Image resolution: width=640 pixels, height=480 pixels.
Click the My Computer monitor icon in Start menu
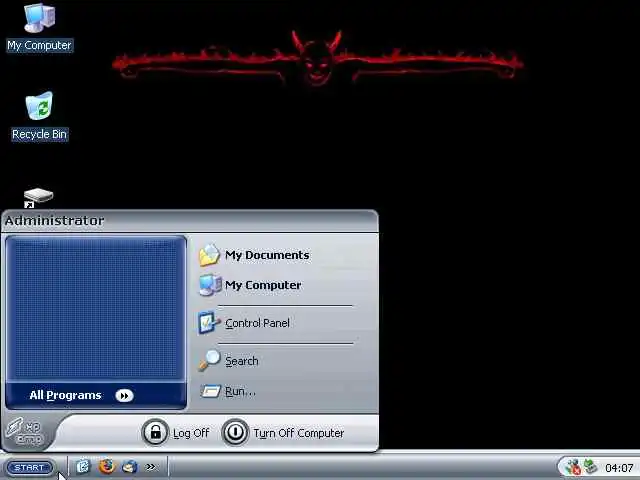(x=210, y=285)
